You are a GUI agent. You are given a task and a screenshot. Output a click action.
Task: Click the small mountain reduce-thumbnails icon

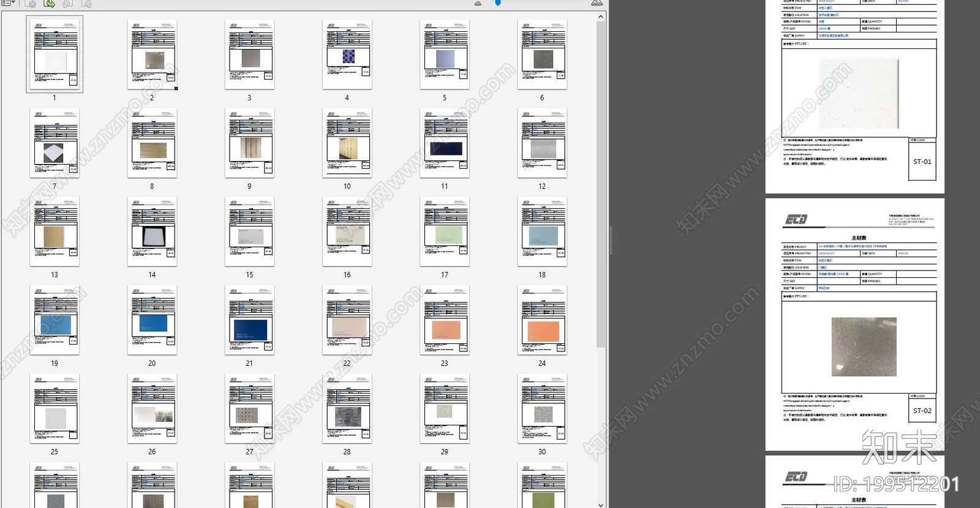click(x=478, y=3)
